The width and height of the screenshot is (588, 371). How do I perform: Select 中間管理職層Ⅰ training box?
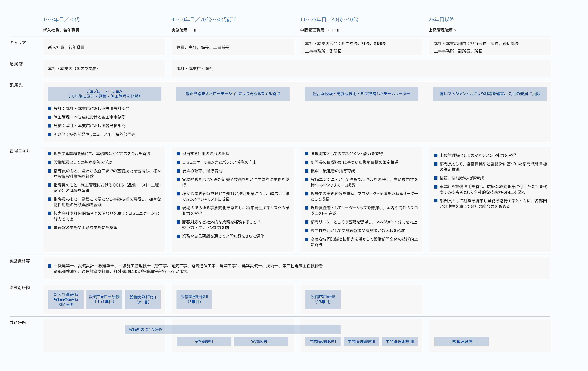[x=323, y=341]
